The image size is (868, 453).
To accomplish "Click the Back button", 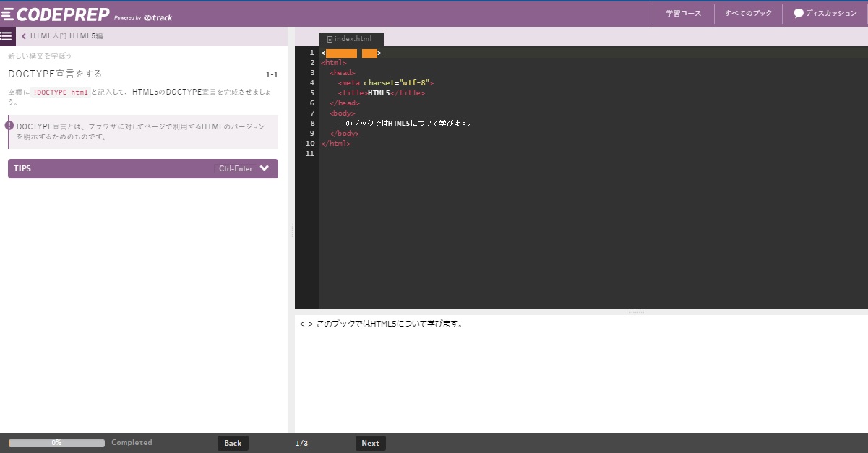I will [233, 443].
